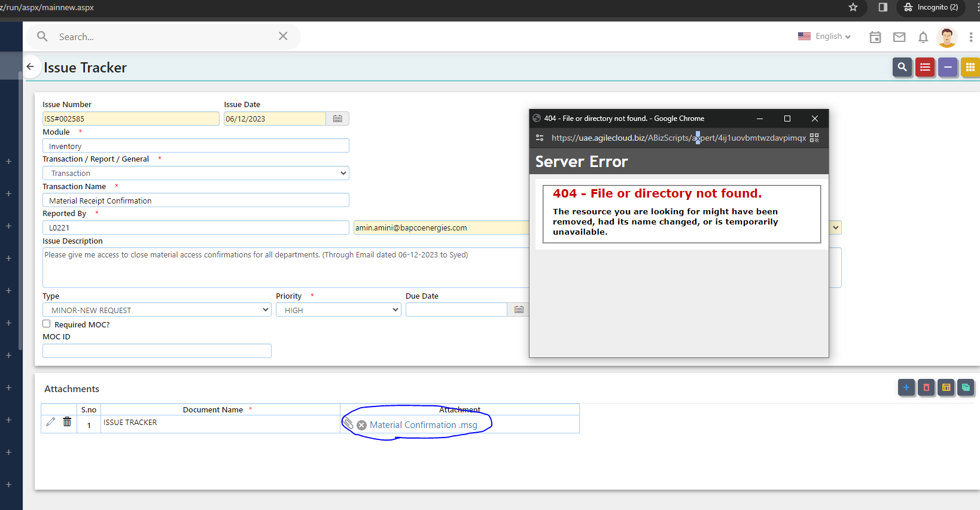980x510 pixels.
Task: Click the Incognito (2) profile button
Action: (x=932, y=7)
